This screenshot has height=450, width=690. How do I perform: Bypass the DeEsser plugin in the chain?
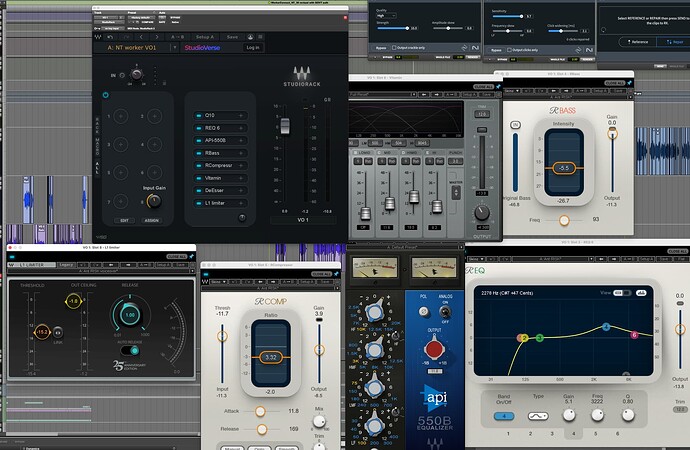click(x=199, y=190)
